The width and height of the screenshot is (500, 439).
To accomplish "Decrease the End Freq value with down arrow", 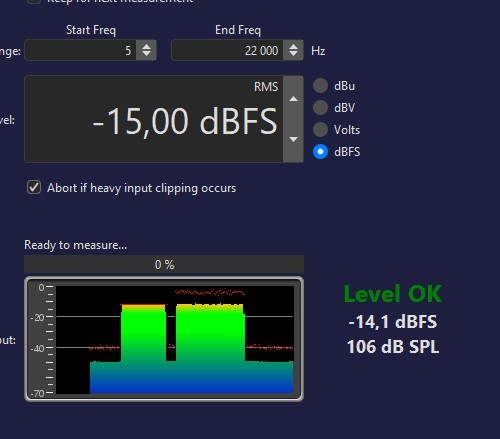I will point(293,55).
